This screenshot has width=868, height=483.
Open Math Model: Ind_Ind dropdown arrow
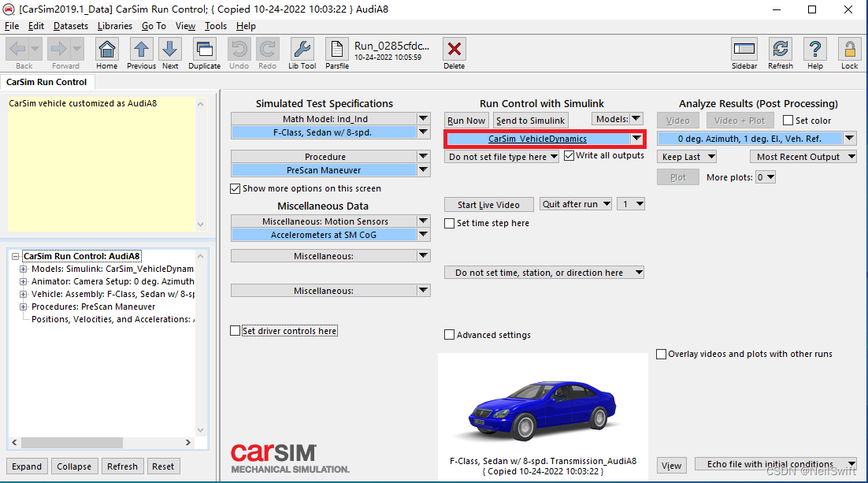[424, 118]
